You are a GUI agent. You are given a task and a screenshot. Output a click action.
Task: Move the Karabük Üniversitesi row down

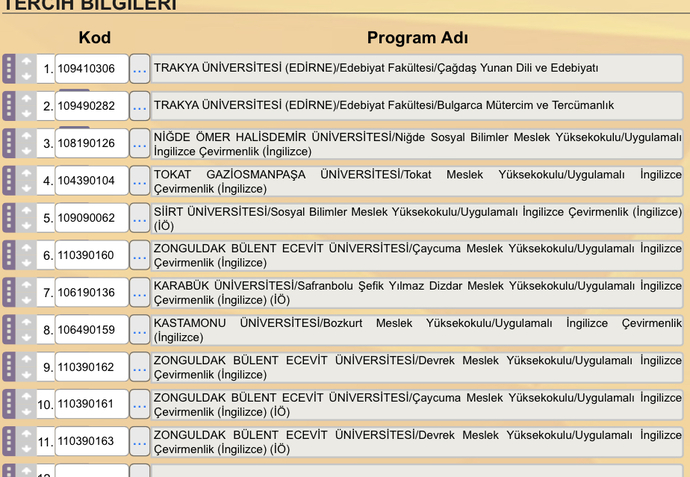point(26,300)
